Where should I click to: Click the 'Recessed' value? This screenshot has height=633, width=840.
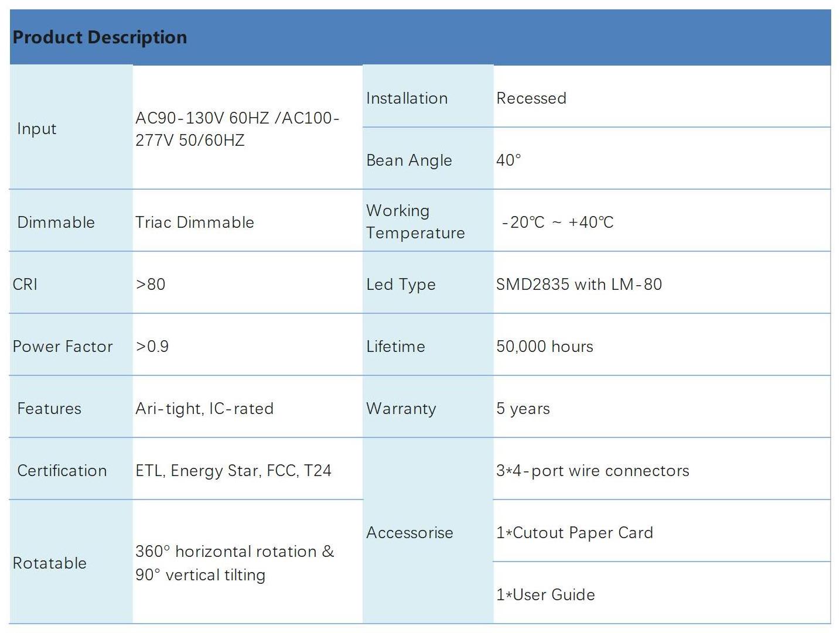(x=531, y=98)
